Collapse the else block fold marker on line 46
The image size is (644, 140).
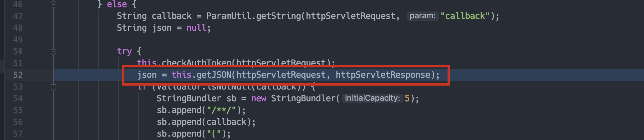tap(53, 4)
